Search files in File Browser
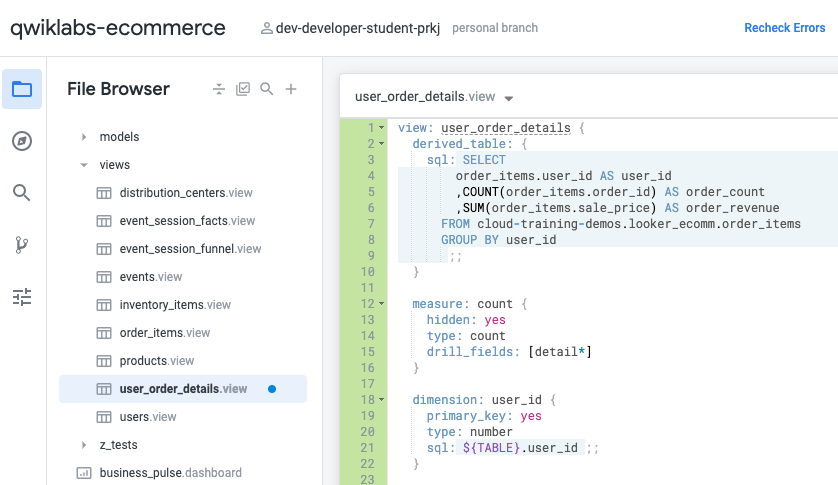838x485 pixels. coord(267,89)
